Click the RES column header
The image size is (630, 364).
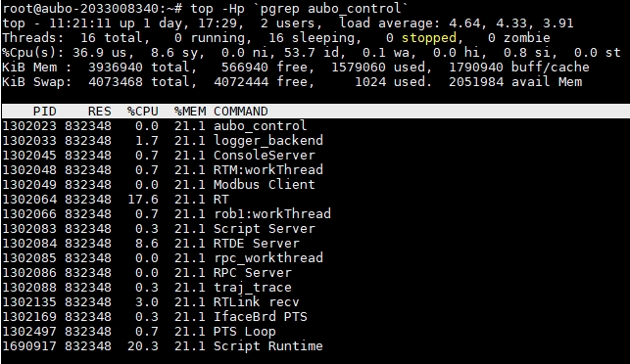(99, 112)
